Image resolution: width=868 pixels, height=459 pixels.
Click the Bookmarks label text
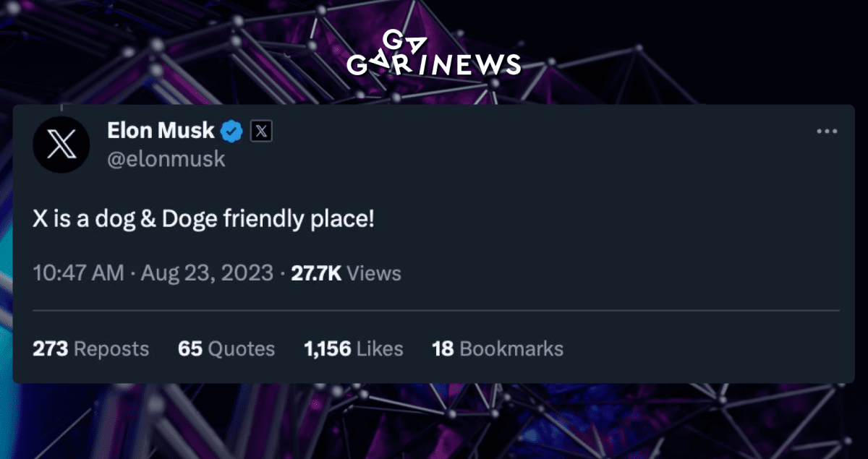tap(511, 349)
